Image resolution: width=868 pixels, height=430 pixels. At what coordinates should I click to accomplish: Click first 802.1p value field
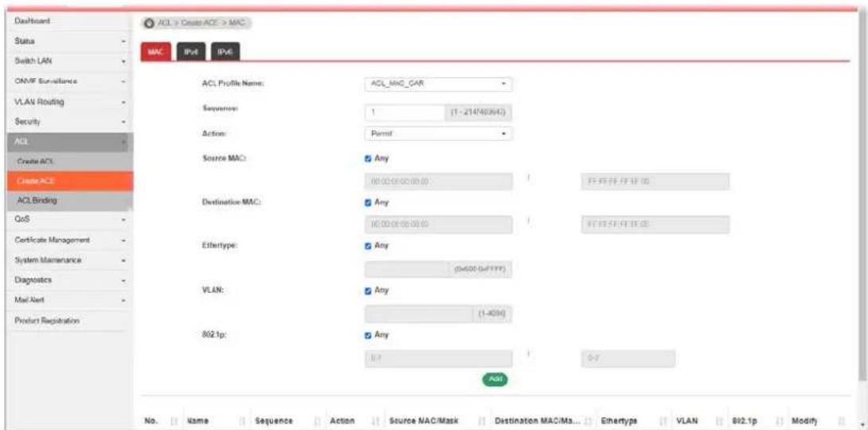coord(438,358)
